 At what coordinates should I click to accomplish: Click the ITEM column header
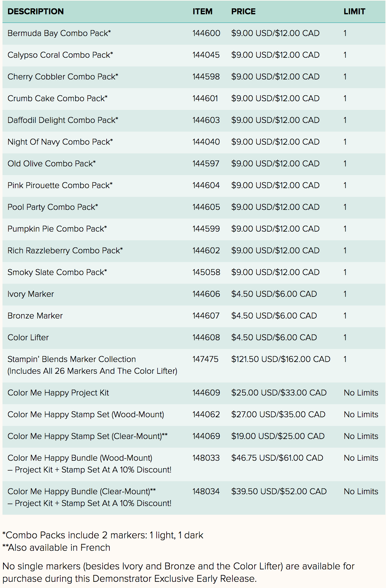(x=202, y=11)
